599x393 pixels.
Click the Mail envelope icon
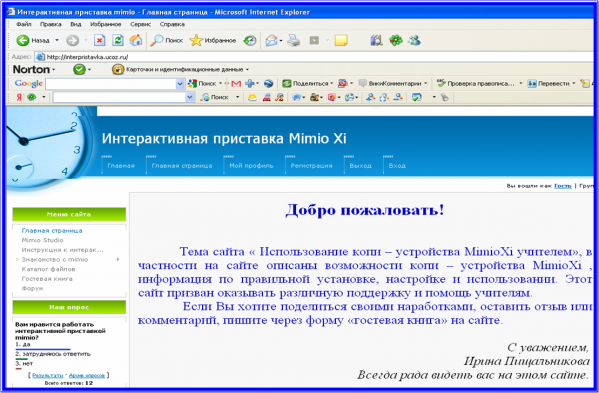coord(271,40)
